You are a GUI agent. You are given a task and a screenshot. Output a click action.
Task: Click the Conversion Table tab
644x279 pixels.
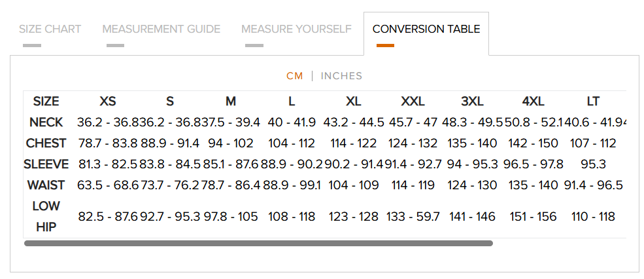coord(426,29)
